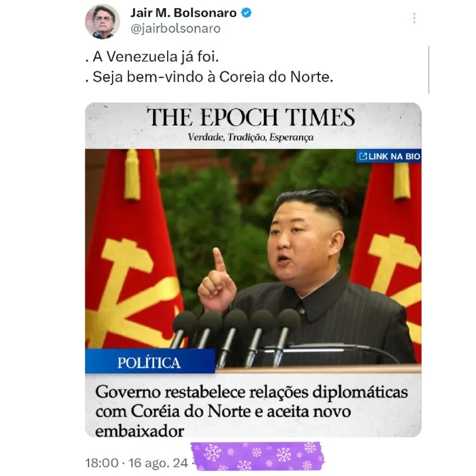
Task: Click the Jair M. Bolsonaro display name
Action: pos(183,13)
